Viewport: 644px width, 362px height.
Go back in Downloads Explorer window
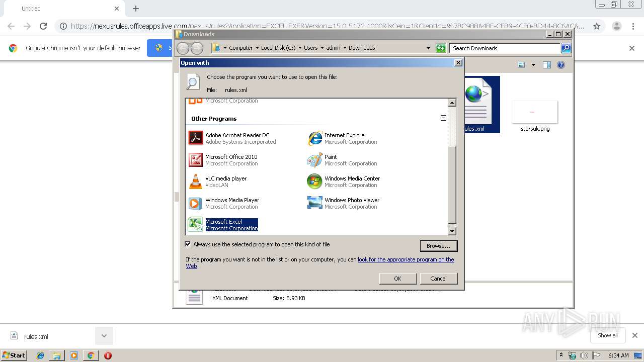[x=183, y=48]
